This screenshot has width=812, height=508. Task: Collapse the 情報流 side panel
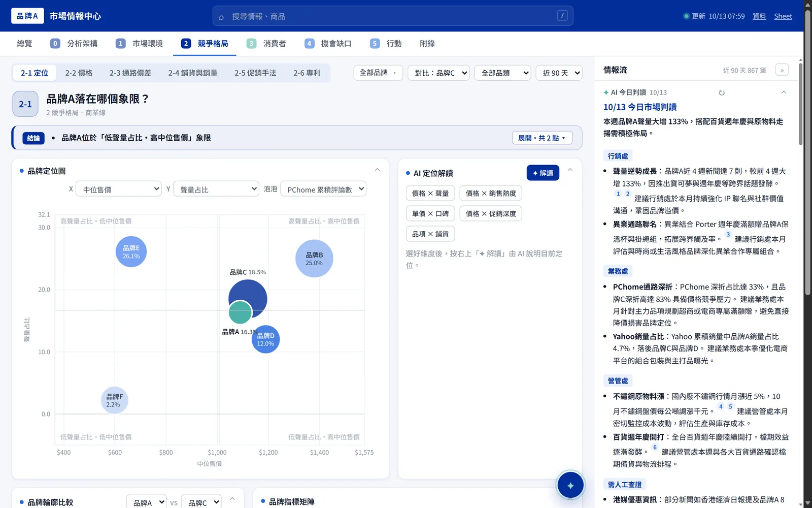782,70
